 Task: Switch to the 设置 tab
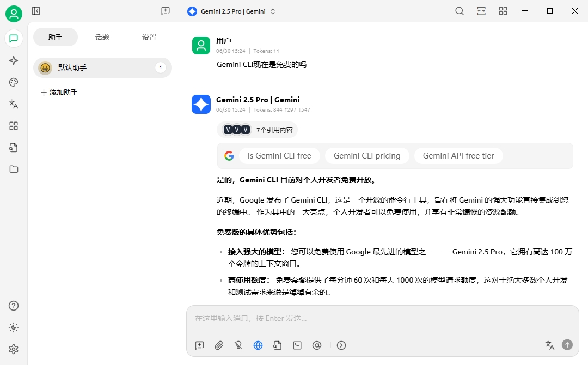tap(149, 37)
